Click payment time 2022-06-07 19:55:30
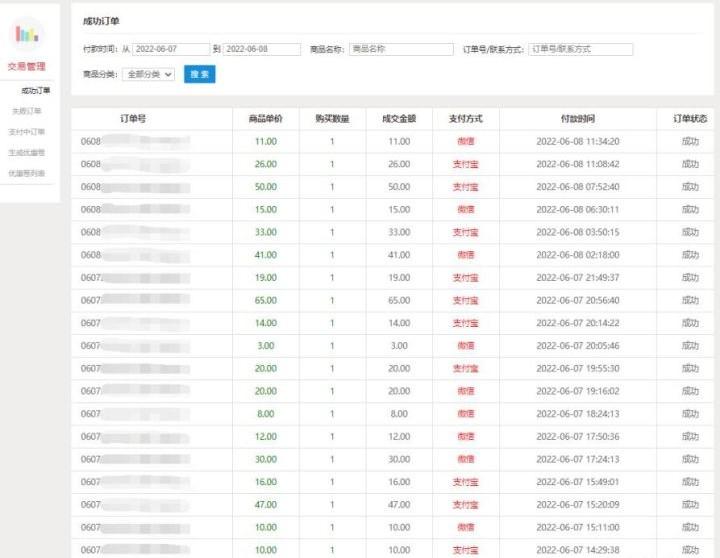 (578, 368)
